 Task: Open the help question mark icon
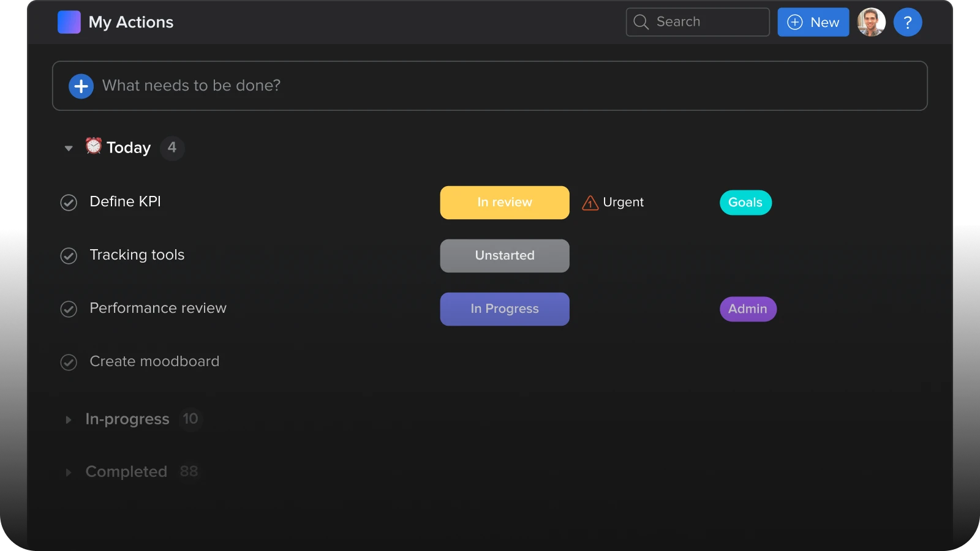point(907,23)
